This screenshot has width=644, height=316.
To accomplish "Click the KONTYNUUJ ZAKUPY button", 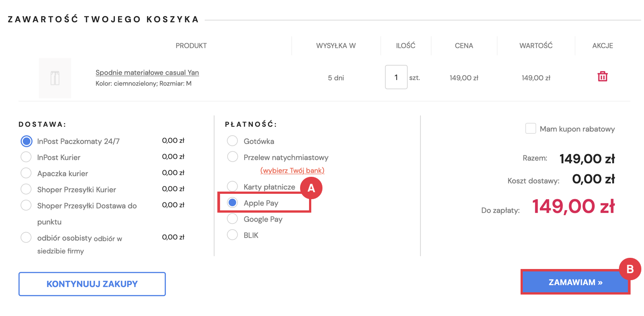I will click(x=92, y=284).
